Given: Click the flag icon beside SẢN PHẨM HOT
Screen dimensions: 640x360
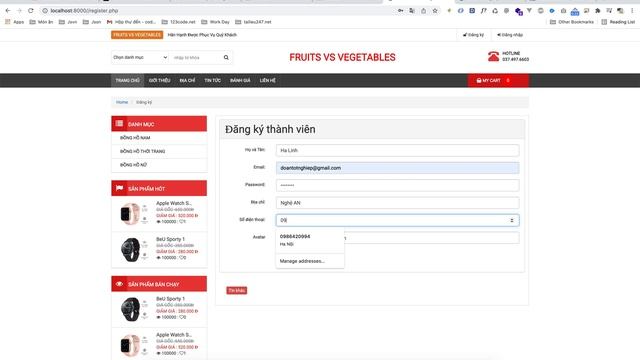Looking at the screenshot, I should coord(119,188).
